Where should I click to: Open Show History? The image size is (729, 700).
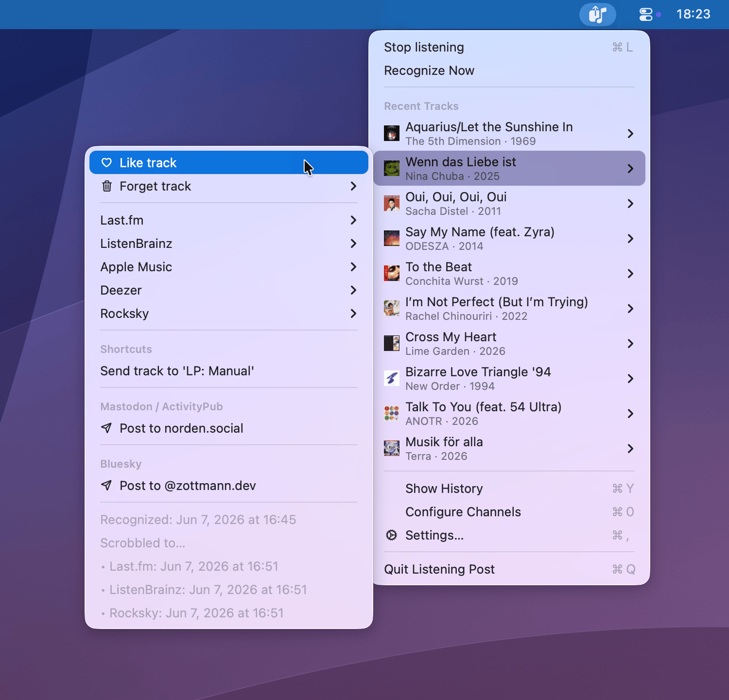tap(509, 489)
